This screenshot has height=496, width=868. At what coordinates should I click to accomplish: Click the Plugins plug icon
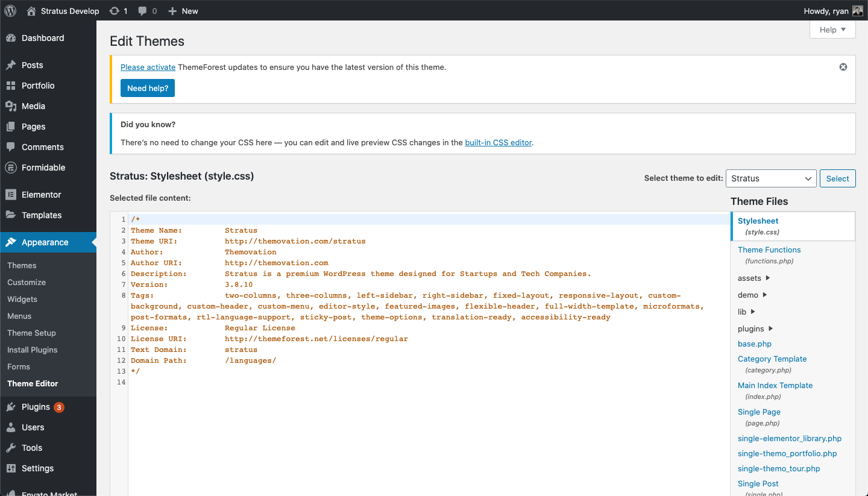coord(11,407)
